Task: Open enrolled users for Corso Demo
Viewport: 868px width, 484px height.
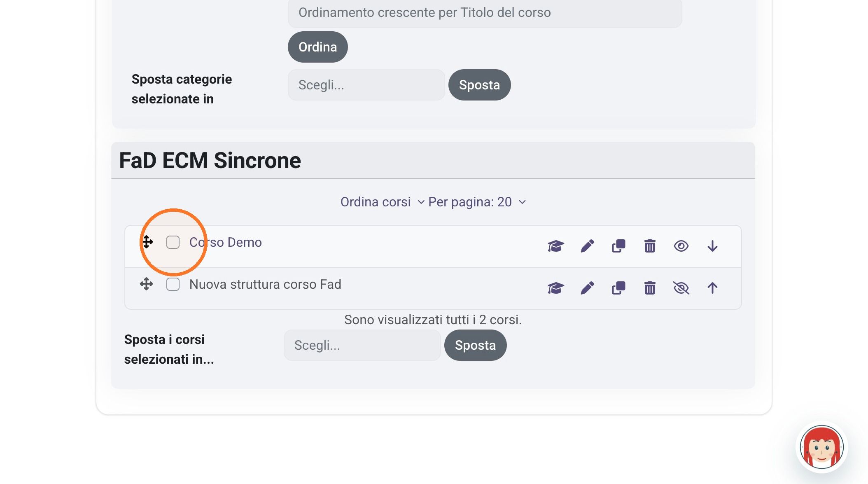Action: point(555,246)
